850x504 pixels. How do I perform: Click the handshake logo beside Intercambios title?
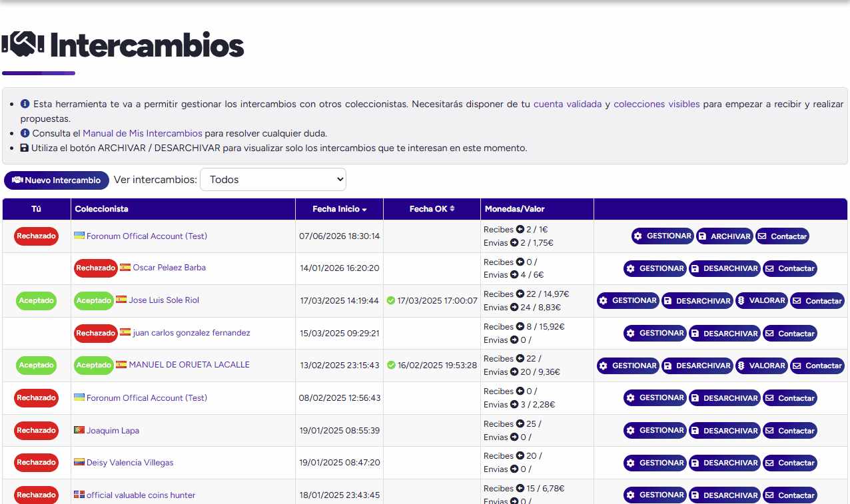[23, 45]
